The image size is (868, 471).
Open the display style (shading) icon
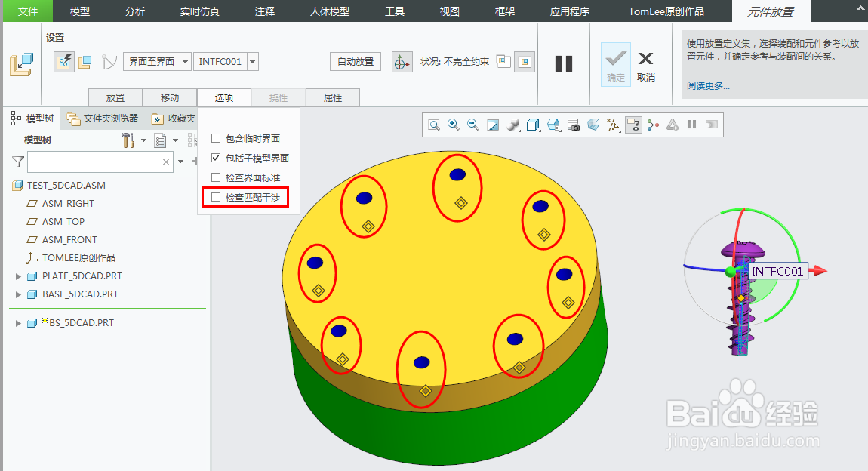point(513,125)
